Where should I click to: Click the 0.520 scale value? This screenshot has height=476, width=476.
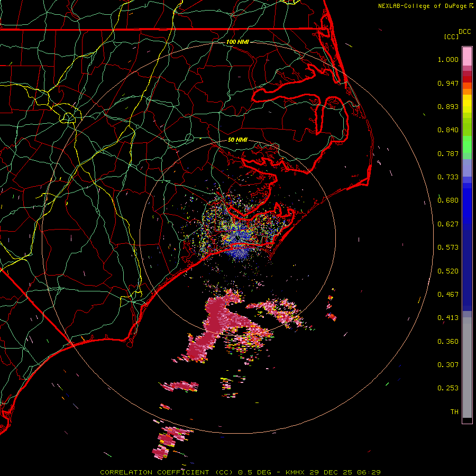click(x=448, y=271)
